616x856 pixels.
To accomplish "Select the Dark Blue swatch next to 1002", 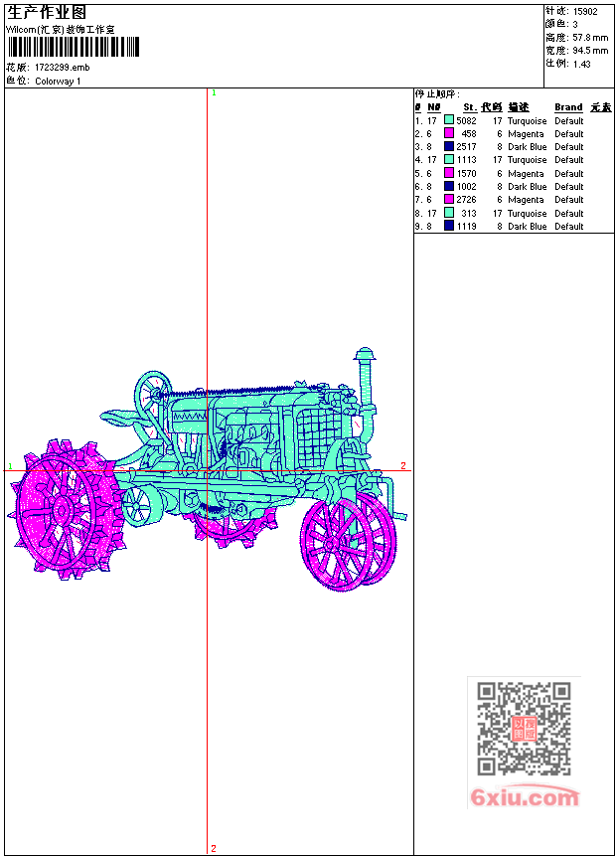I will pyautogui.click(x=449, y=186).
